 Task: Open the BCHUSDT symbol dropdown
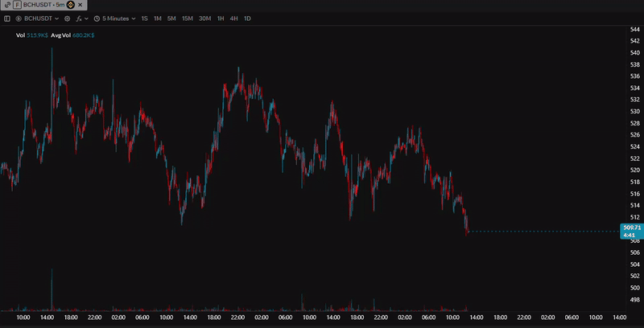pyautogui.click(x=37, y=18)
